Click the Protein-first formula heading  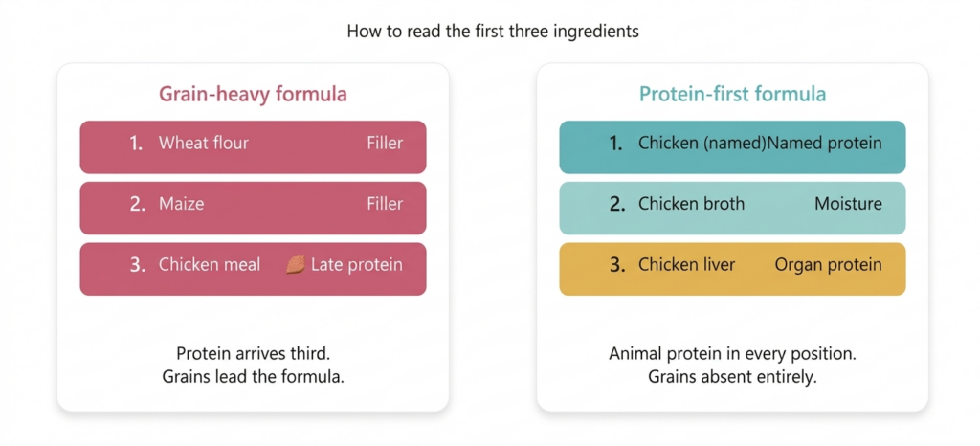click(732, 94)
